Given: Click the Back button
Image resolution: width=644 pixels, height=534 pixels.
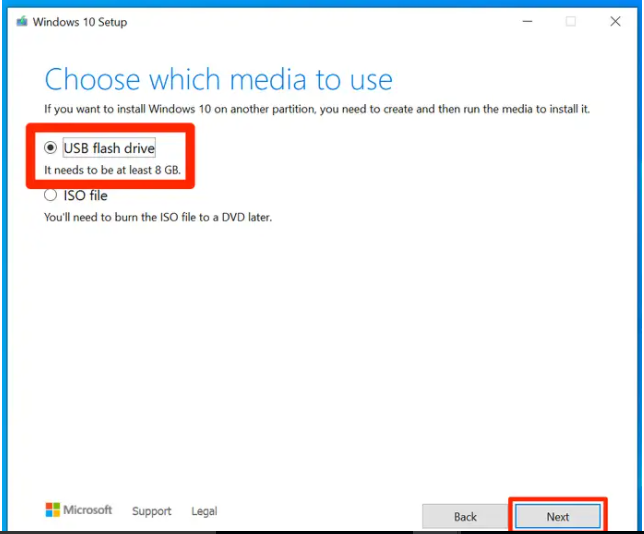Looking at the screenshot, I should [465, 516].
